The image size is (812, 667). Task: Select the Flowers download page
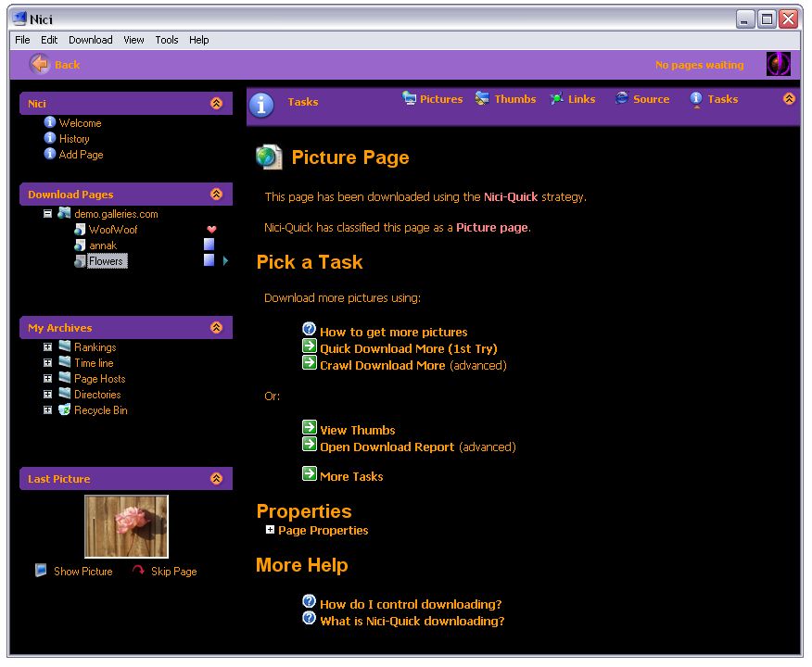[107, 261]
